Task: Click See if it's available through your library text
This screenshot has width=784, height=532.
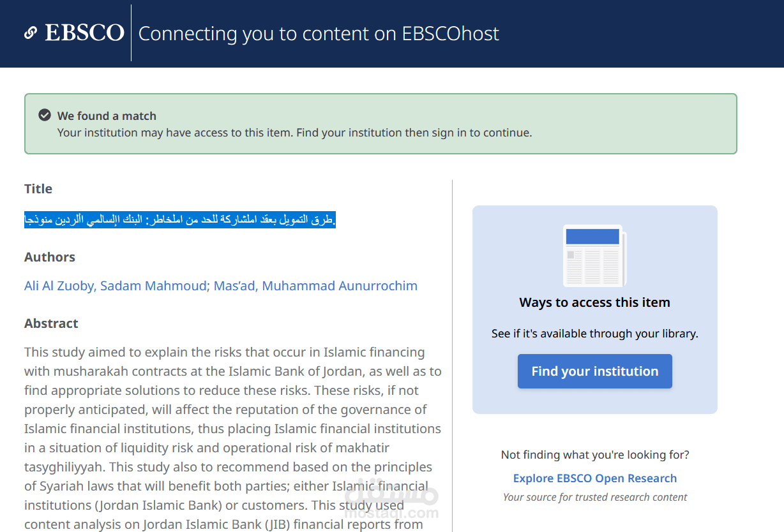Action: click(594, 334)
